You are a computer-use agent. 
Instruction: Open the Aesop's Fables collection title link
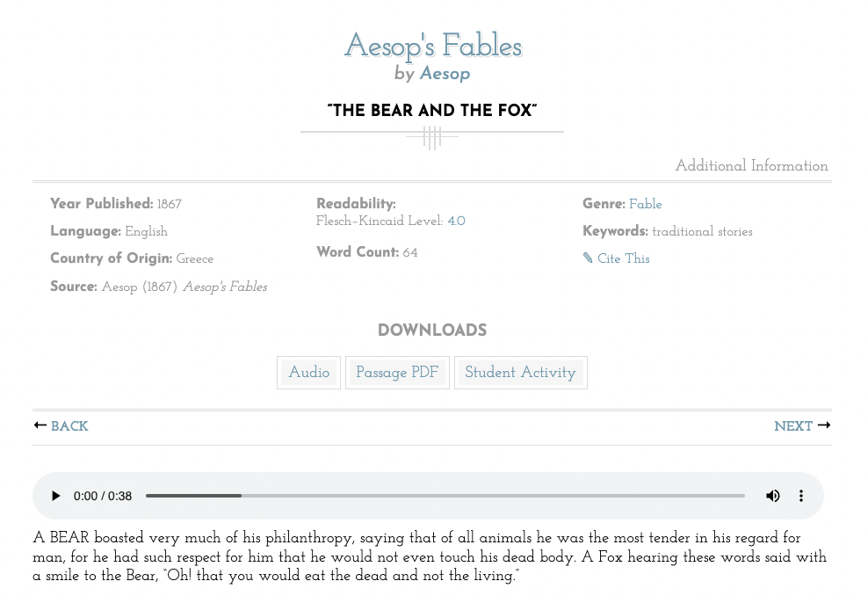(x=432, y=46)
